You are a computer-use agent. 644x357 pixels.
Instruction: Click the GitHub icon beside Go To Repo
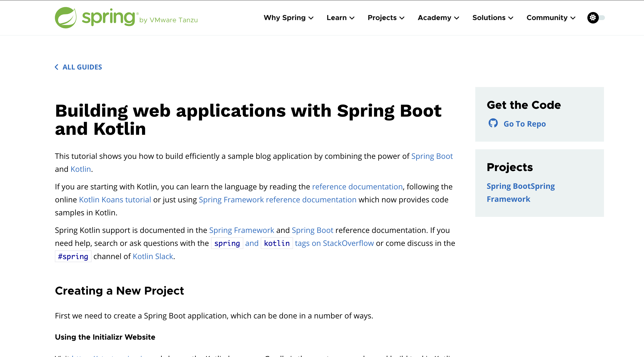coord(493,123)
